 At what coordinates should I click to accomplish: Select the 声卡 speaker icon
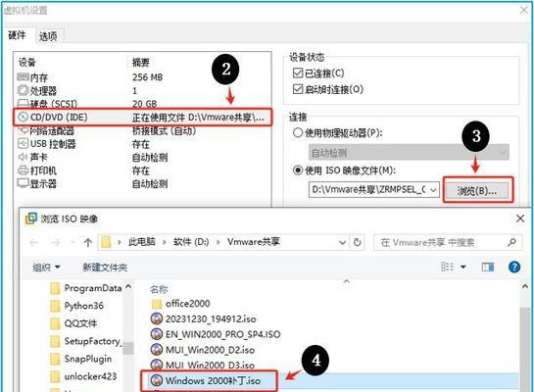point(23,157)
